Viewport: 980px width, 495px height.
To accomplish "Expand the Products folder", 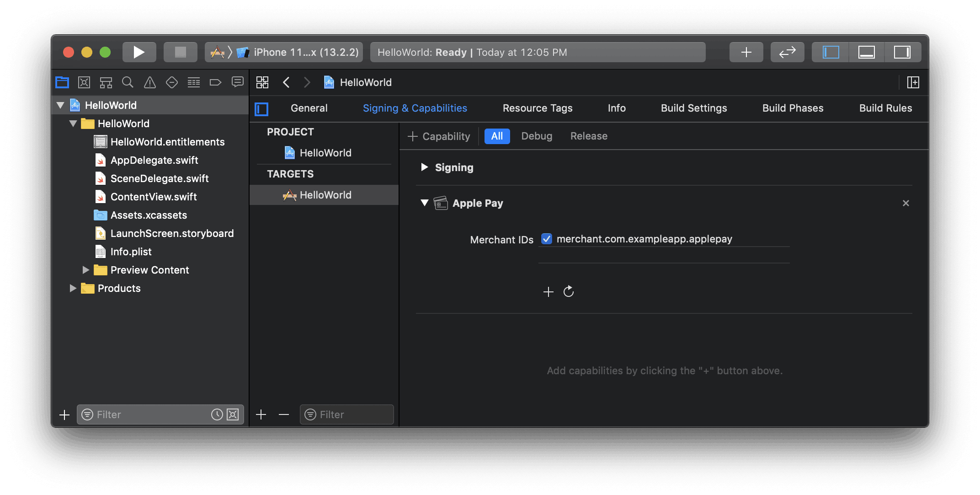I will 73,288.
